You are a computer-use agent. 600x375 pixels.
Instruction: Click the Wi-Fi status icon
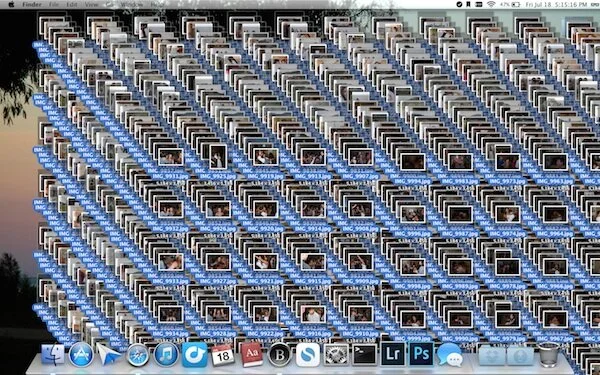point(491,4)
